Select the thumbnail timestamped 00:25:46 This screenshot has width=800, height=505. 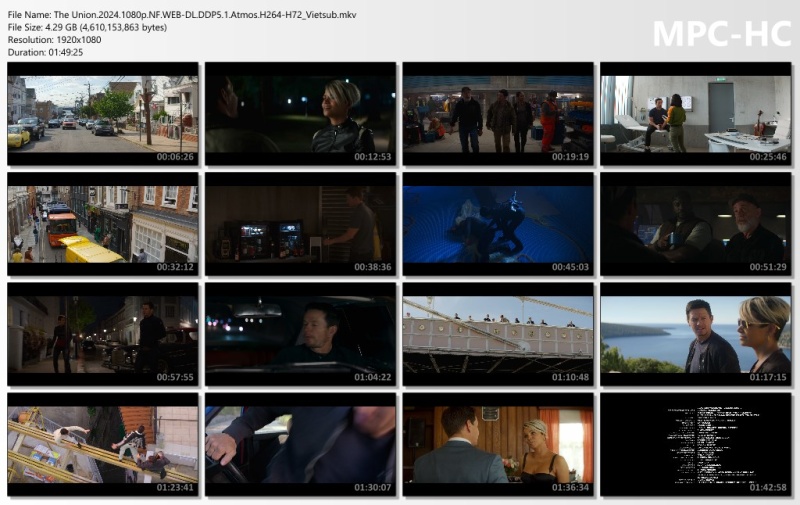(695, 114)
